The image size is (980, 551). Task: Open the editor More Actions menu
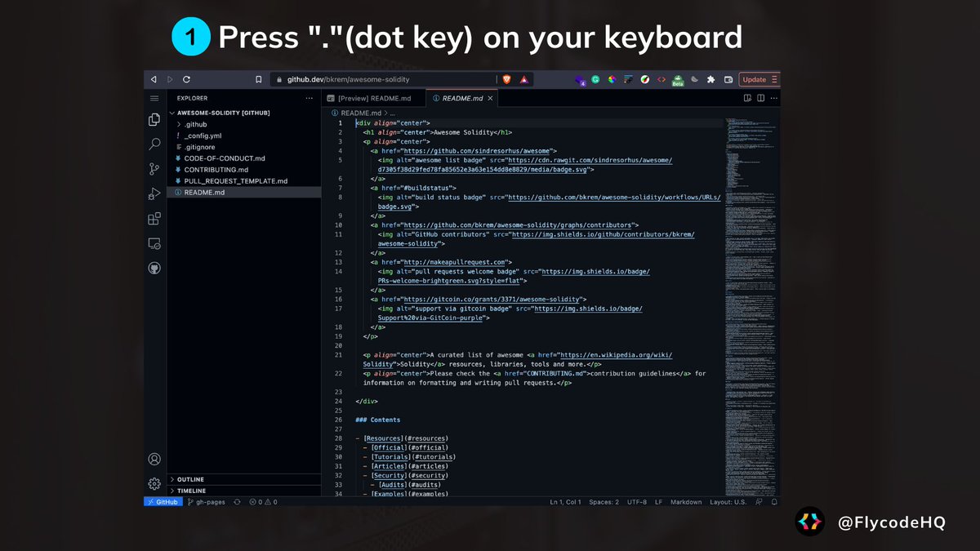point(773,97)
